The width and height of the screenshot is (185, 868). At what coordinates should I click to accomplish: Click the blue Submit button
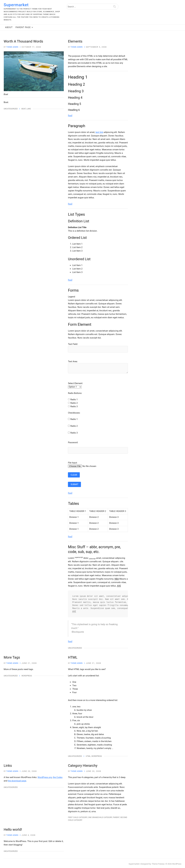(x=74, y=484)
